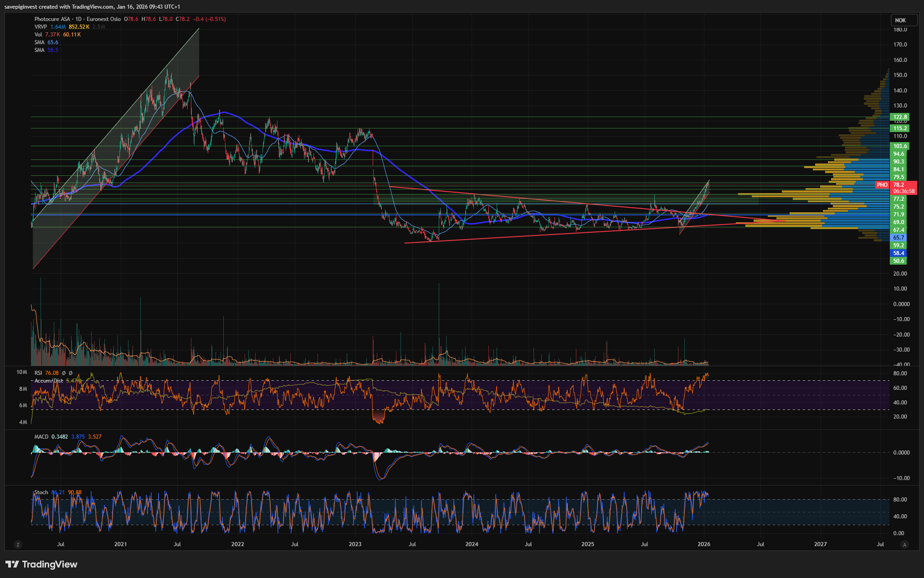924x578 pixels.
Task: Click the Z timezone button on time axis
Action: coord(18,544)
